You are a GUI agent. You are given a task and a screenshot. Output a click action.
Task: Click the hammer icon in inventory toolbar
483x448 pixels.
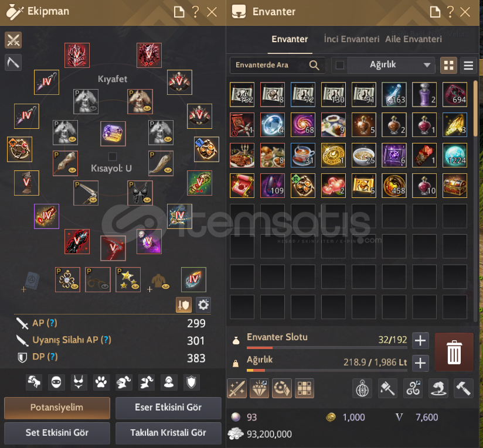coord(463,388)
